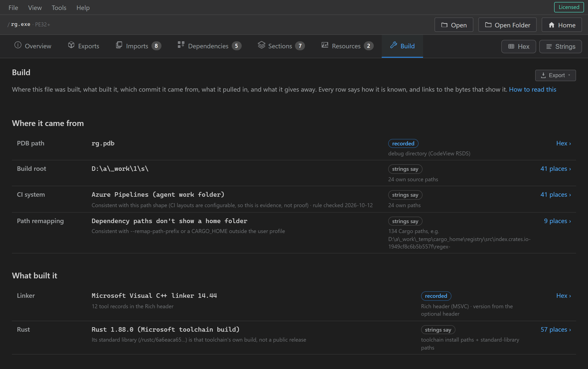588x369 pixels.
Task: Open 41 places link for Build root
Action: pyautogui.click(x=556, y=169)
